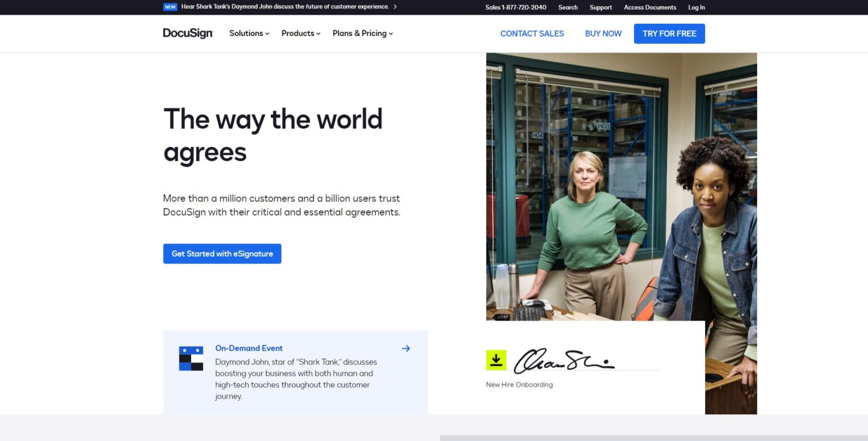Click the Daymond John event description text

pos(296,379)
